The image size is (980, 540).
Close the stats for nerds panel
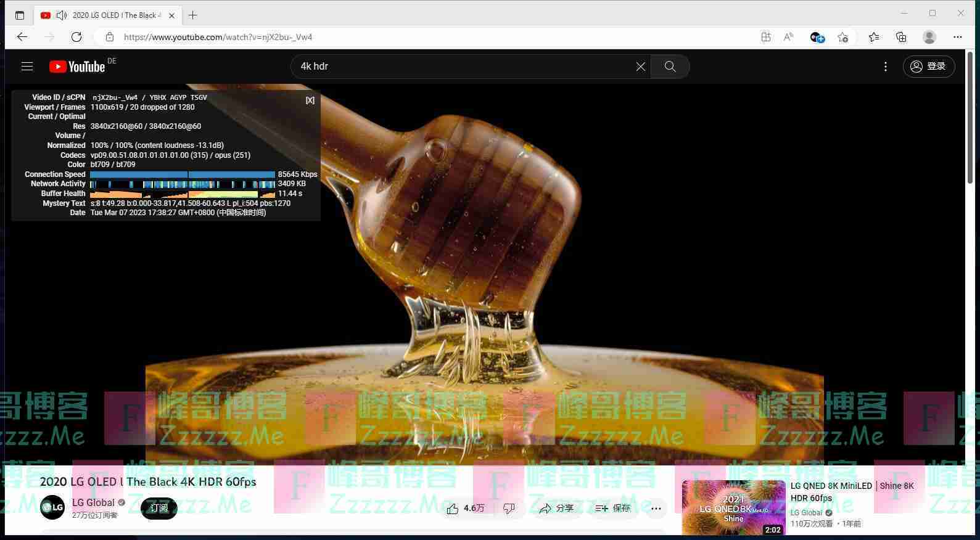click(x=310, y=100)
